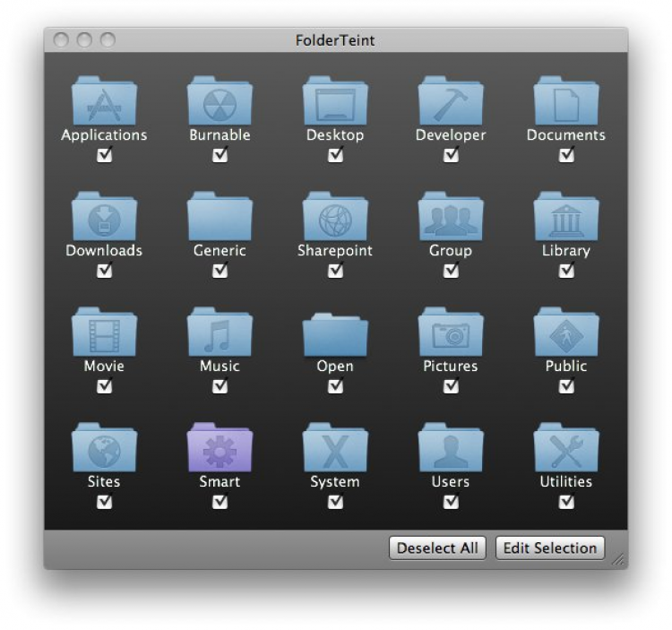Click the Burnable folder icon
Image resolution: width=672 pixels, height=630 pixels.
[220, 100]
